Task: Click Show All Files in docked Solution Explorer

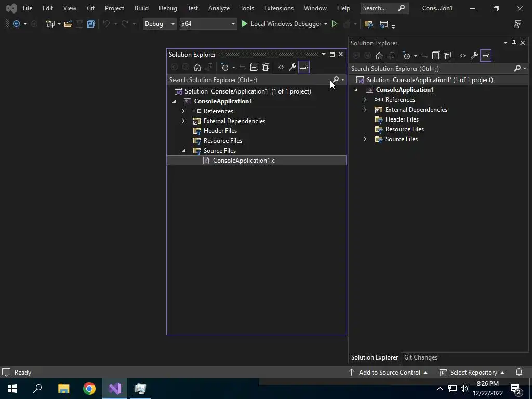Action: [447, 56]
